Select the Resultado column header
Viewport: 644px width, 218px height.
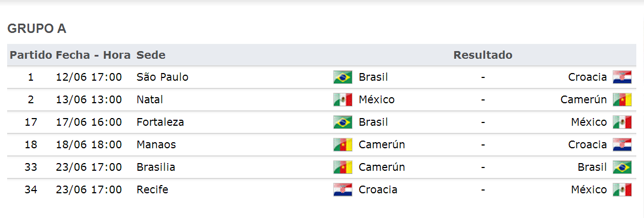tap(483, 55)
